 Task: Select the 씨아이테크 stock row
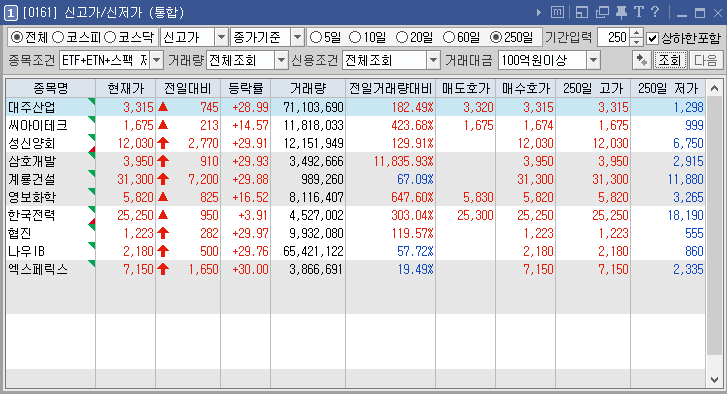point(356,125)
